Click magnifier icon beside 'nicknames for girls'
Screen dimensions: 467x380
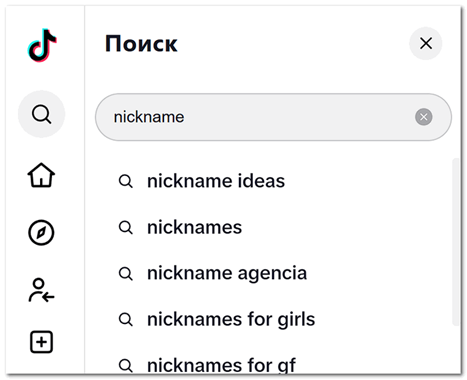(x=126, y=319)
